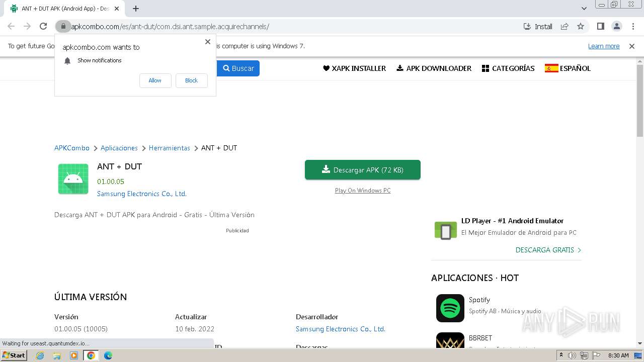This screenshot has height=362, width=644.
Task: Select the date 10 feb. 2022
Action: [195, 329]
